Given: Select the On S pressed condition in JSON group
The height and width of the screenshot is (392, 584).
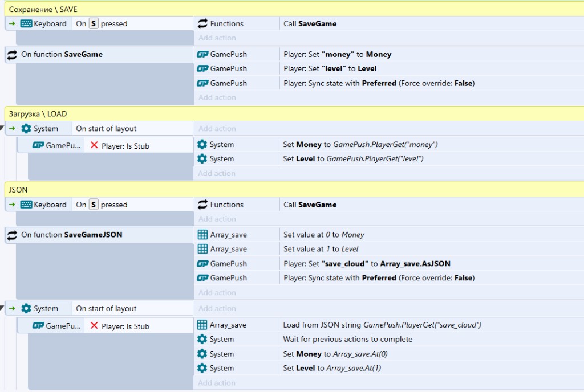Looking at the screenshot, I should (x=132, y=205).
